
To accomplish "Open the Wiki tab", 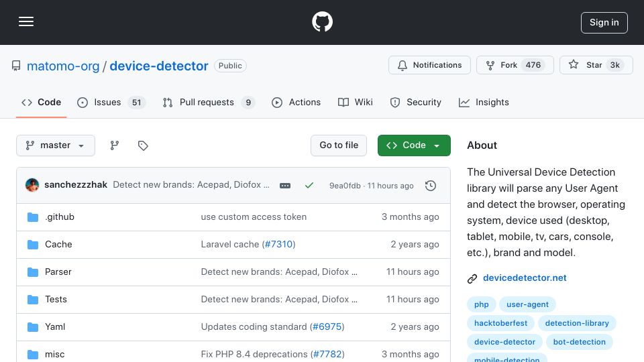I will pos(356,102).
